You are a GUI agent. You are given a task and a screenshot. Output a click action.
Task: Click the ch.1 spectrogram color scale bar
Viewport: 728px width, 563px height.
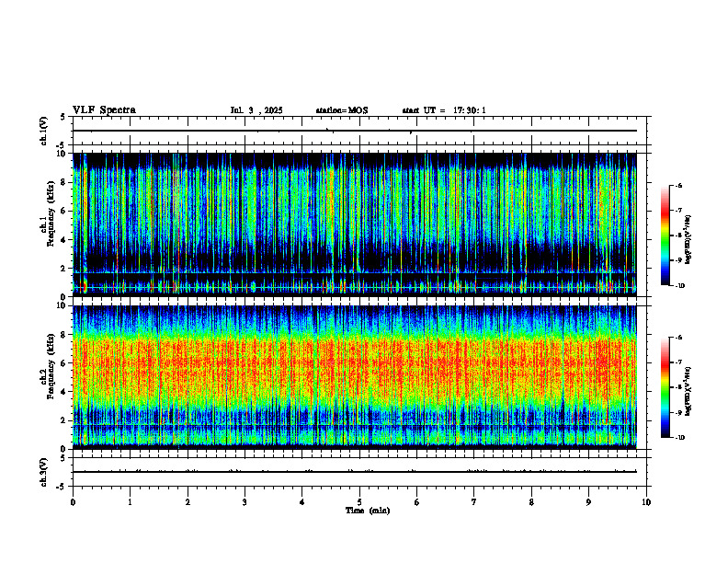(665, 236)
